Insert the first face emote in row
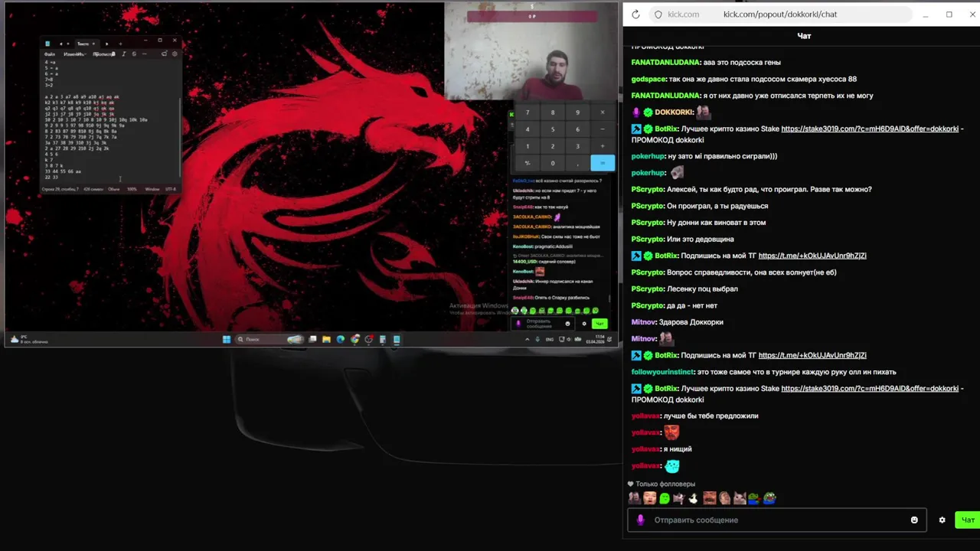 (635, 498)
